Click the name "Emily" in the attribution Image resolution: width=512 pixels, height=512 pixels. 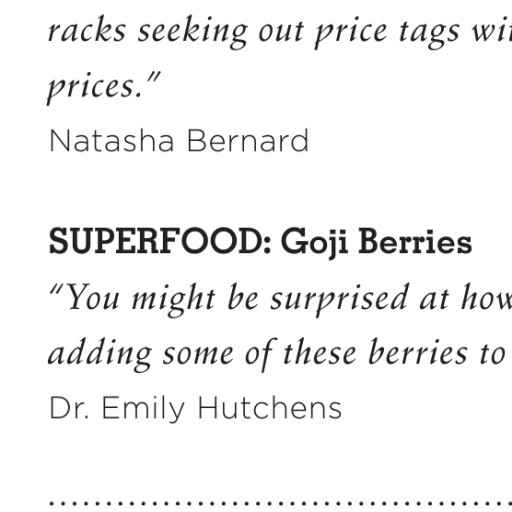[x=143, y=410]
